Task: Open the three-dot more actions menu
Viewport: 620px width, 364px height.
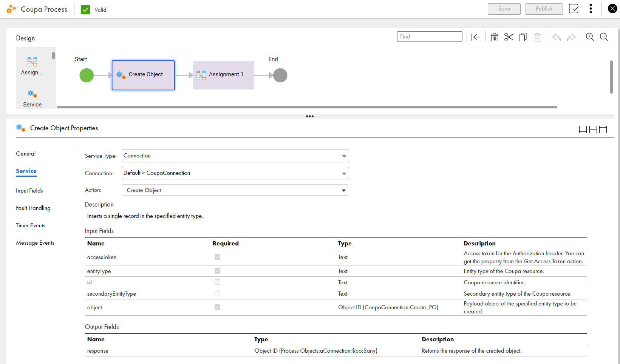Action: tap(591, 9)
